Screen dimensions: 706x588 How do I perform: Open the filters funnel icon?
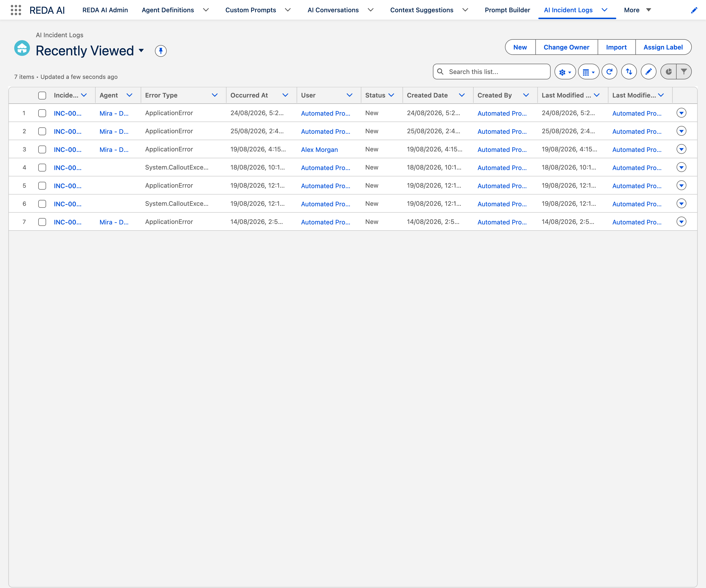(x=684, y=72)
